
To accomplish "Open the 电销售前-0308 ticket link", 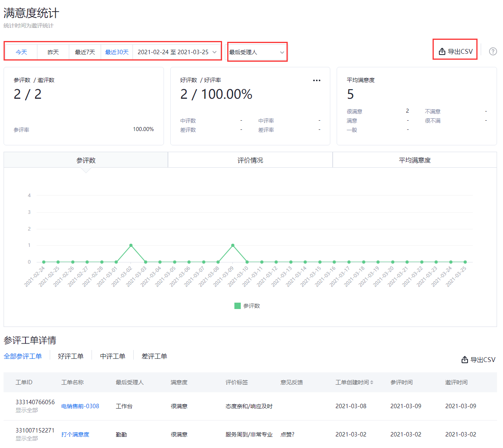I will [80, 406].
